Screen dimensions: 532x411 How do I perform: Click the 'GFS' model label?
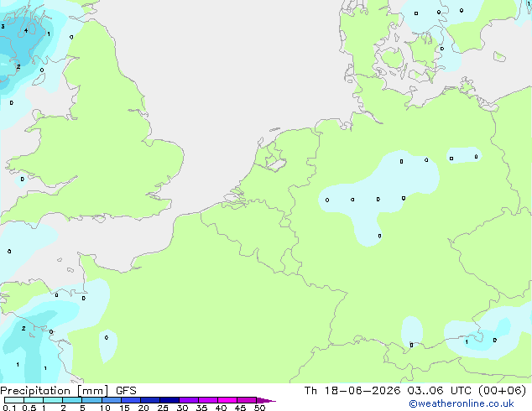coord(126,391)
